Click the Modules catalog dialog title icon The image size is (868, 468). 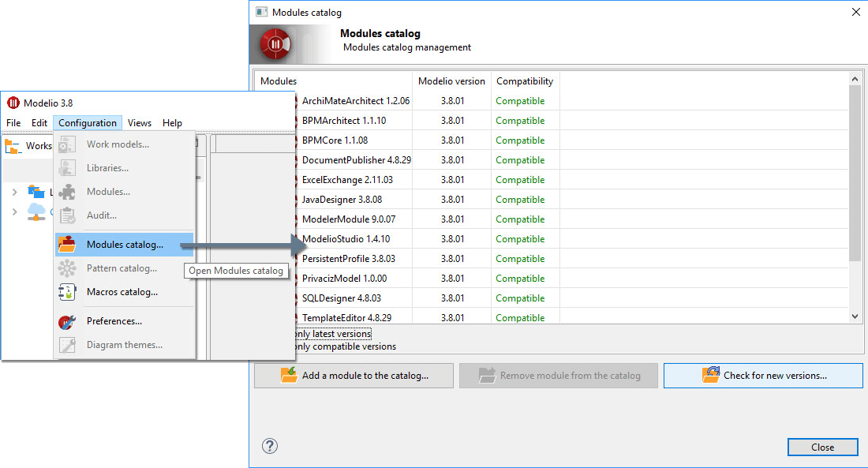261,12
